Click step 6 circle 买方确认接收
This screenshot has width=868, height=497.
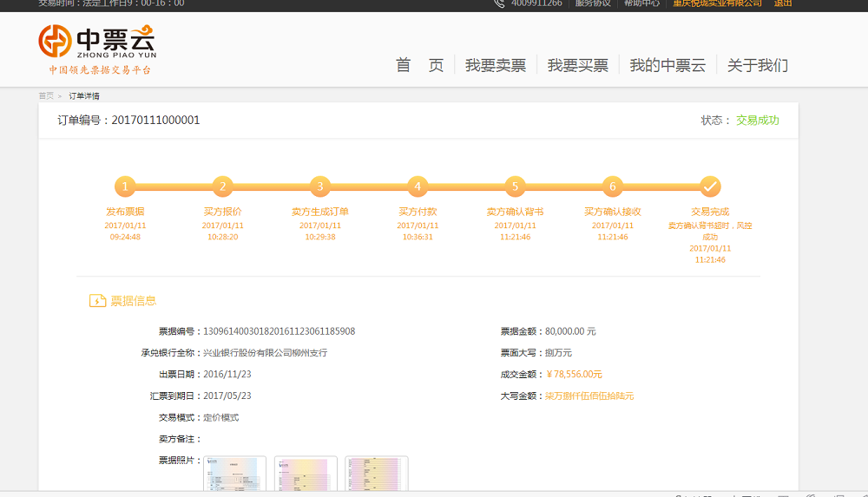tap(612, 186)
